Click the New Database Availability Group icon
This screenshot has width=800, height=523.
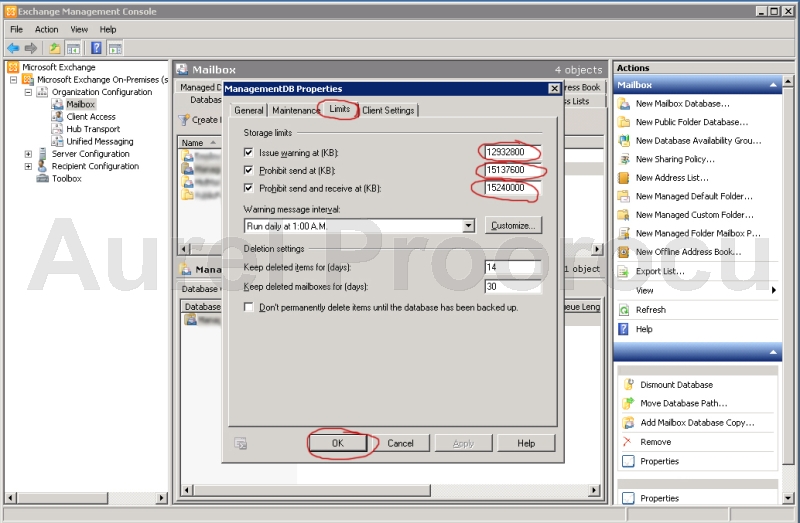point(623,141)
